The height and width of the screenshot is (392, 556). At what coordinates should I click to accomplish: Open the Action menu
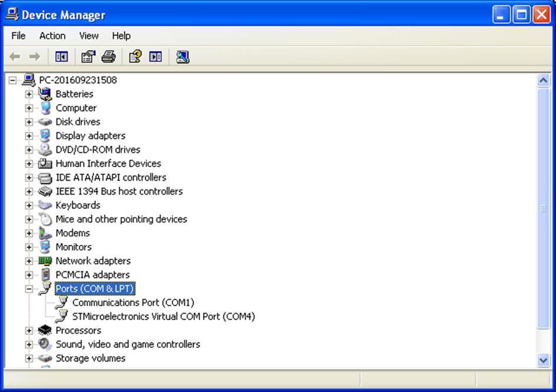click(52, 36)
